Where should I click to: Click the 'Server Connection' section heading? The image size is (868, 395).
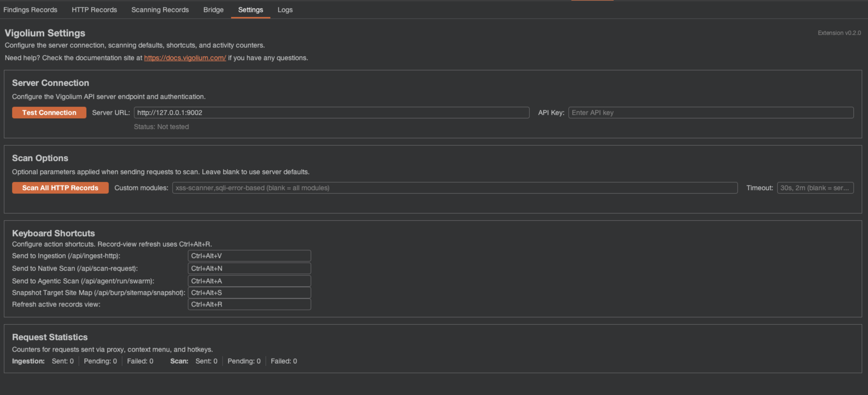click(x=50, y=83)
